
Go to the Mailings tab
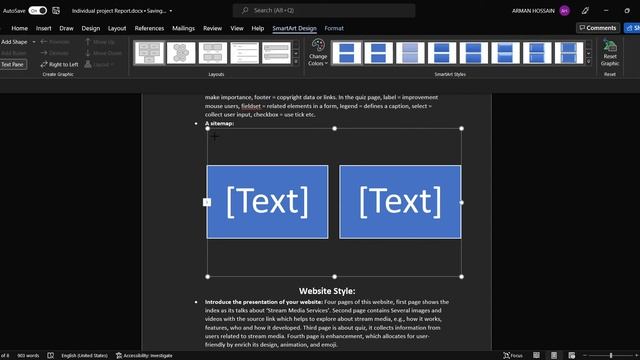183,28
